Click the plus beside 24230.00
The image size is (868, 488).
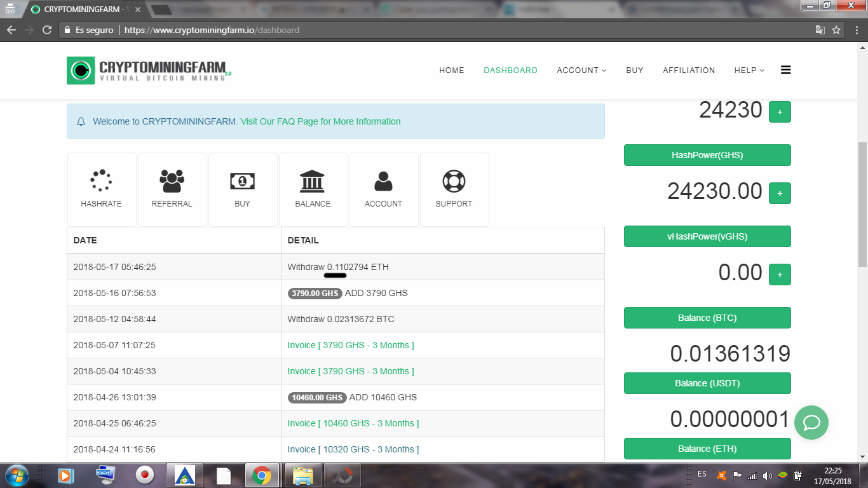pos(780,193)
